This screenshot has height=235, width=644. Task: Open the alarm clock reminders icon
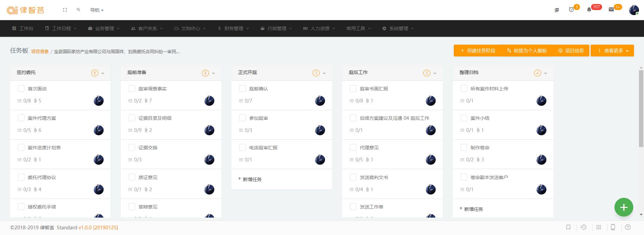(x=571, y=10)
